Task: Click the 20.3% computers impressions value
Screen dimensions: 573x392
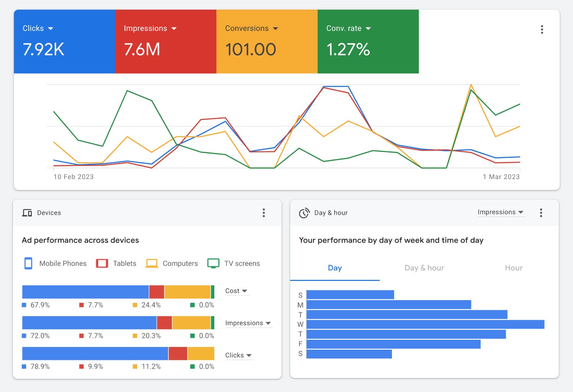Action: [x=151, y=336]
